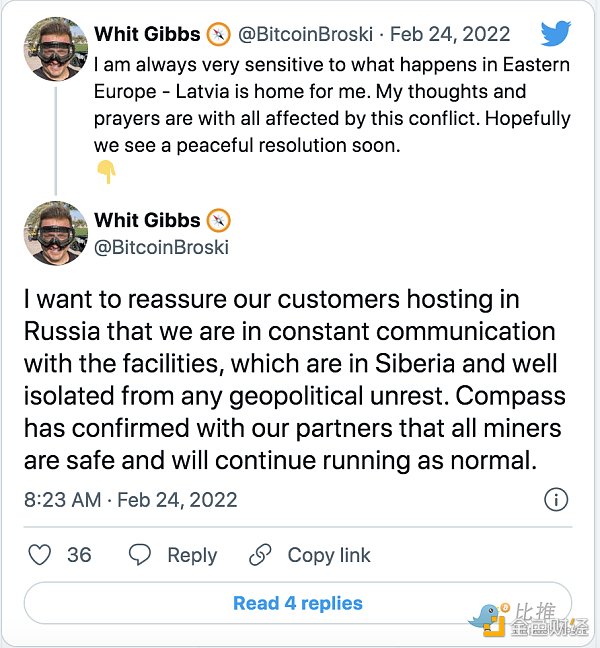Click the Reply text label
This screenshot has height=648, width=600.
tap(192, 555)
